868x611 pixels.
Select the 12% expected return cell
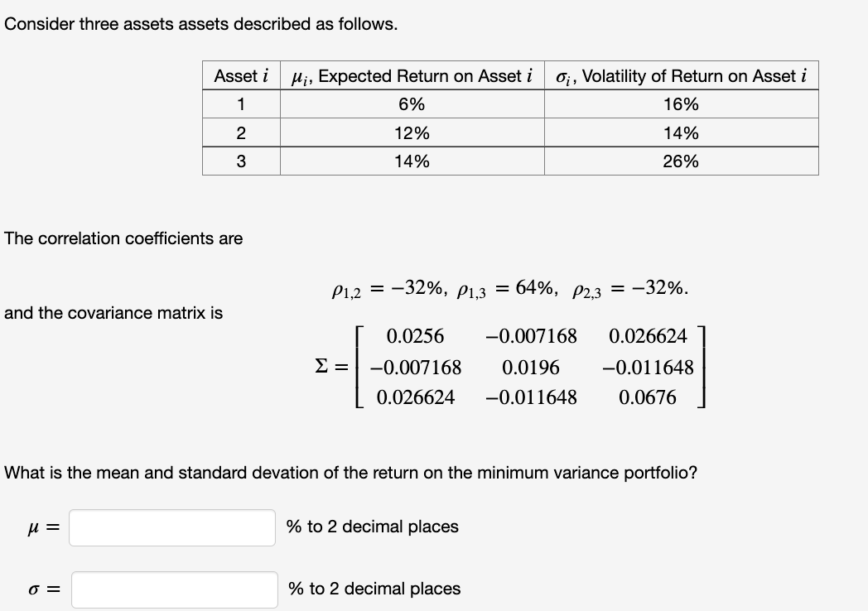coord(411,132)
